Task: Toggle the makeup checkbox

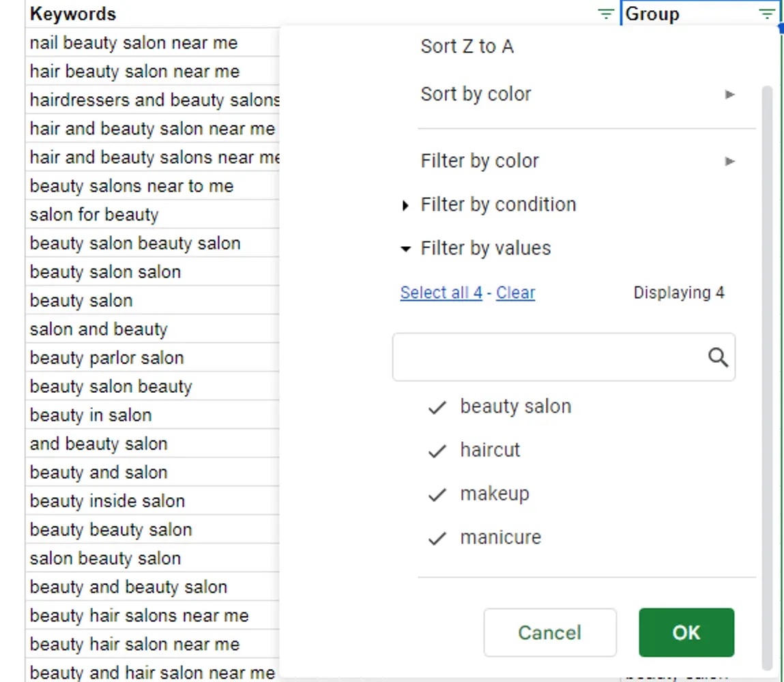Action: 437,494
